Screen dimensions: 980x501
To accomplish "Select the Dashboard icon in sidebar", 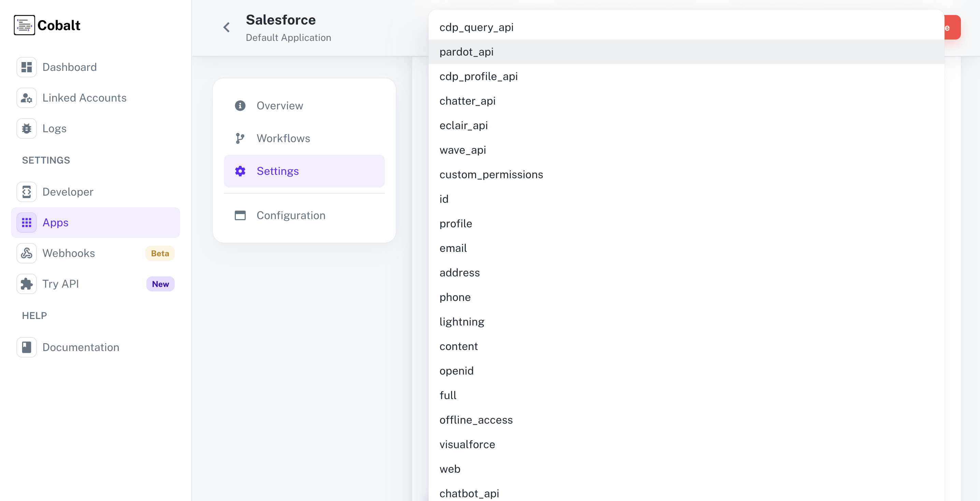I will 26,67.
